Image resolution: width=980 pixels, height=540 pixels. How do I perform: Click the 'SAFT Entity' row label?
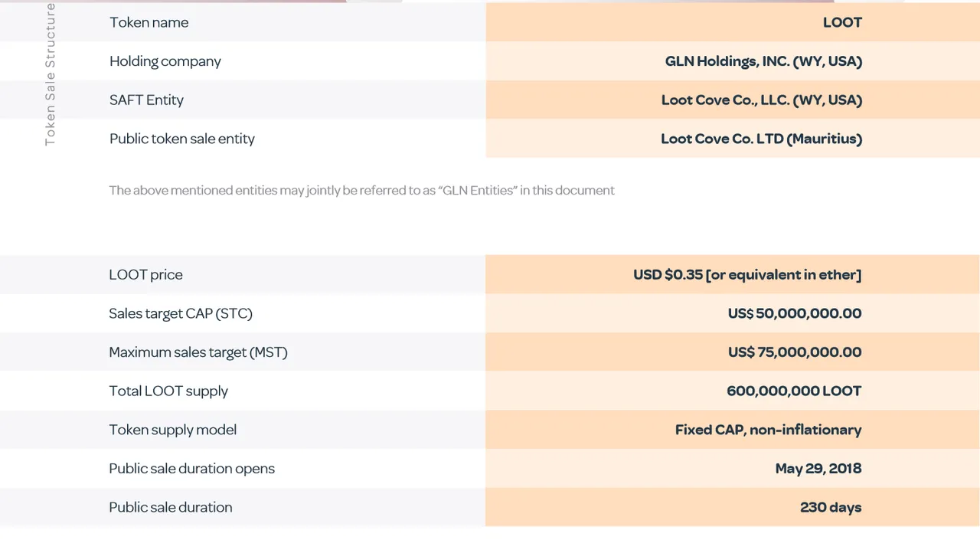coord(146,100)
